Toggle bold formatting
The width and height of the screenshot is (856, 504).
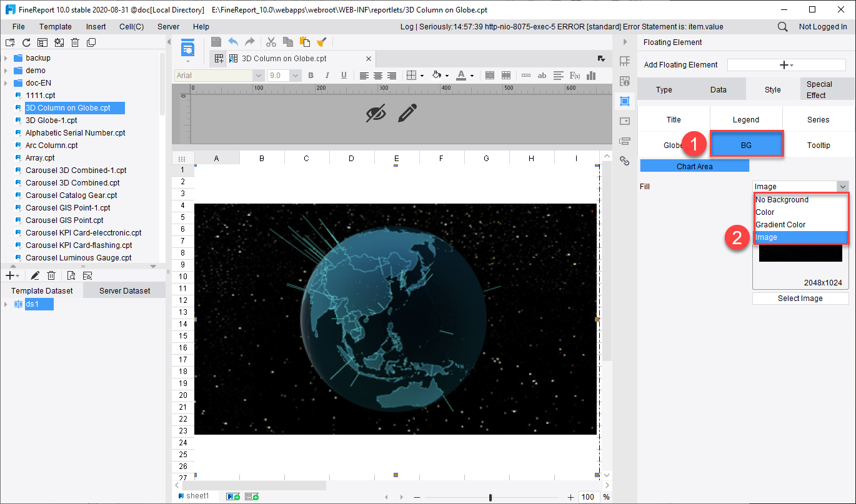(311, 76)
